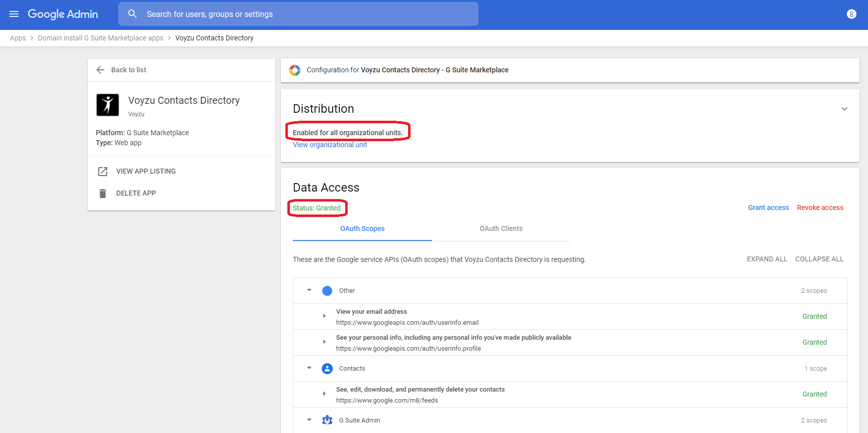Click the userinfo.email scope URL

(x=408, y=323)
